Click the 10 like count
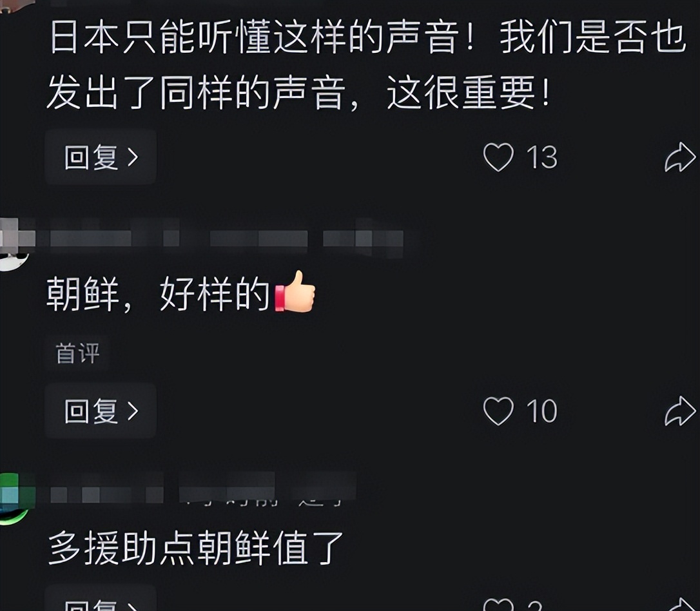The width and height of the screenshot is (700, 611). pyautogui.click(x=542, y=411)
